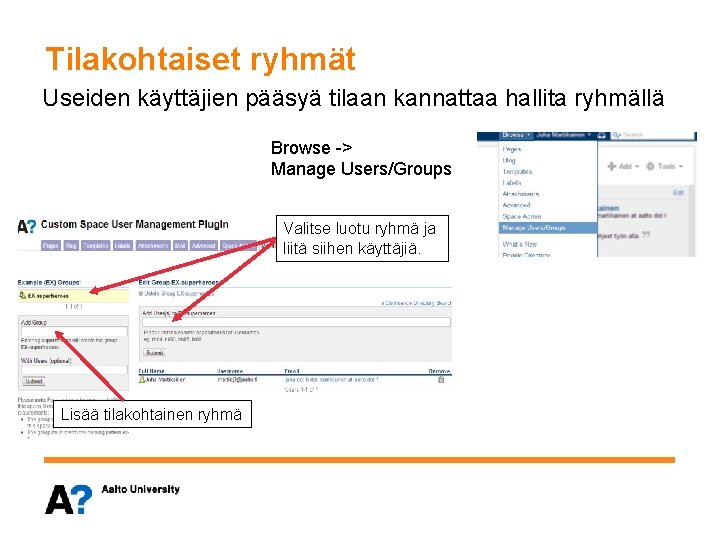Click the magnifier icon in the search box
This screenshot has width=720, height=540.
coord(616,135)
